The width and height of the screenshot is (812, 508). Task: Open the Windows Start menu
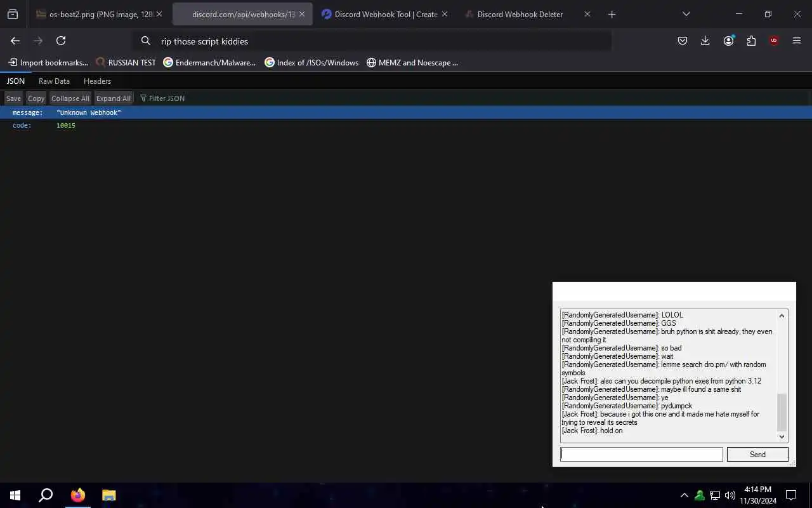click(x=15, y=495)
